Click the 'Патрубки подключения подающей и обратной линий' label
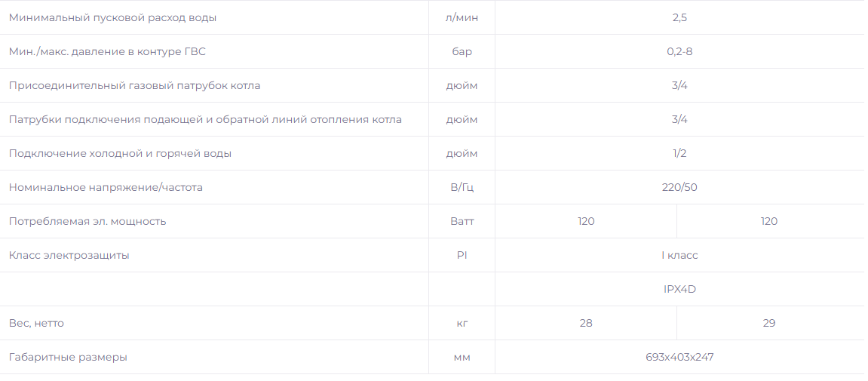Viewport: 868px width, 381px height. tap(205, 120)
